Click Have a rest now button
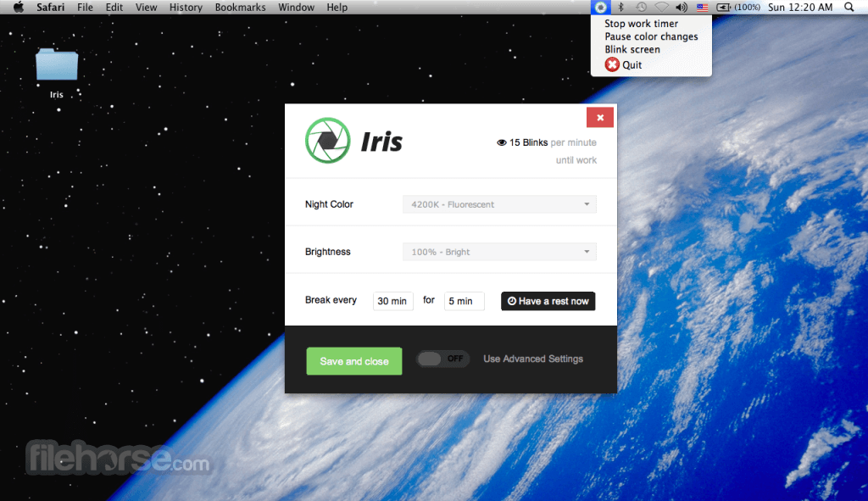This screenshot has width=868, height=501. click(548, 301)
